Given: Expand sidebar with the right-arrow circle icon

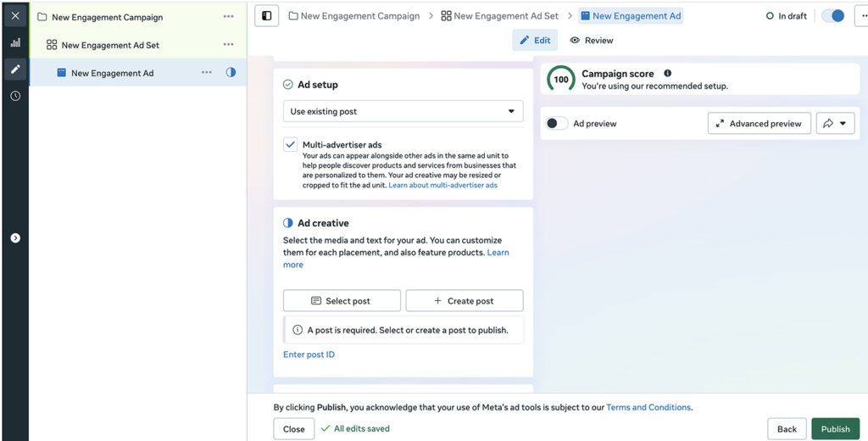Looking at the screenshot, I should pos(15,238).
